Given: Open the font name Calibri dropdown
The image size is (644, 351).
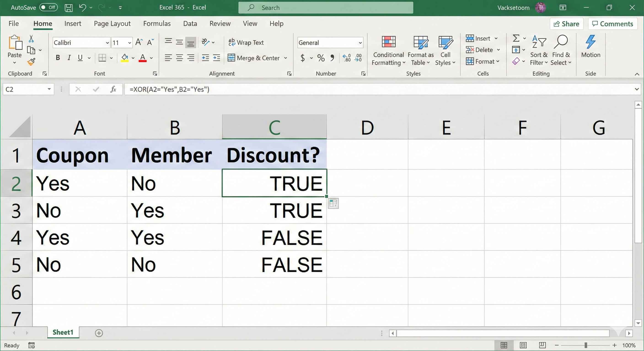Looking at the screenshot, I should 107,43.
